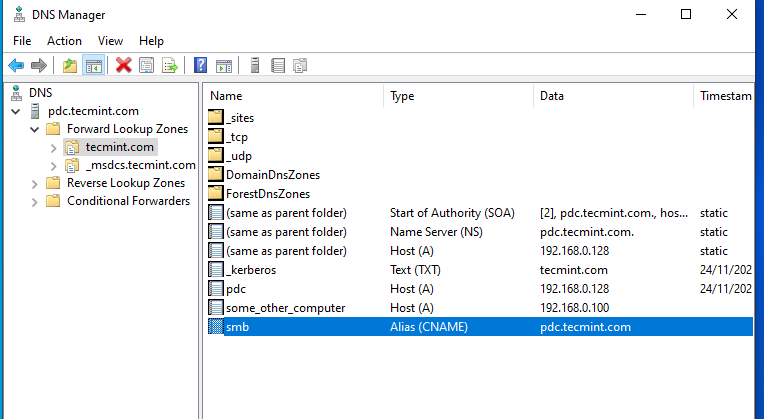Click the New Server toolbar icon
Viewport: 764px width, 419px height.
(x=255, y=65)
